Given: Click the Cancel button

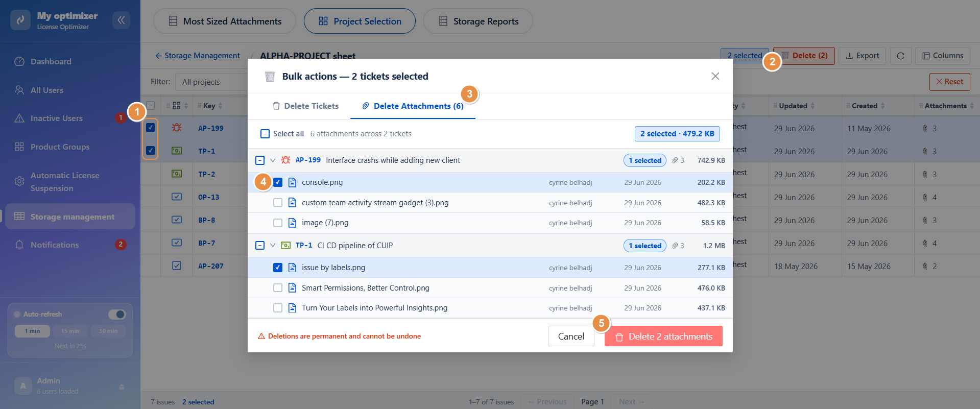Looking at the screenshot, I should click(571, 336).
